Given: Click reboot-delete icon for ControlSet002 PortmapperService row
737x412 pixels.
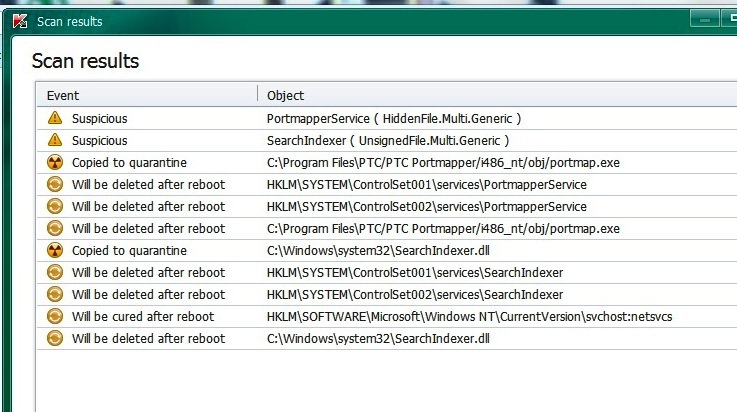Looking at the screenshot, I should (x=54, y=206).
